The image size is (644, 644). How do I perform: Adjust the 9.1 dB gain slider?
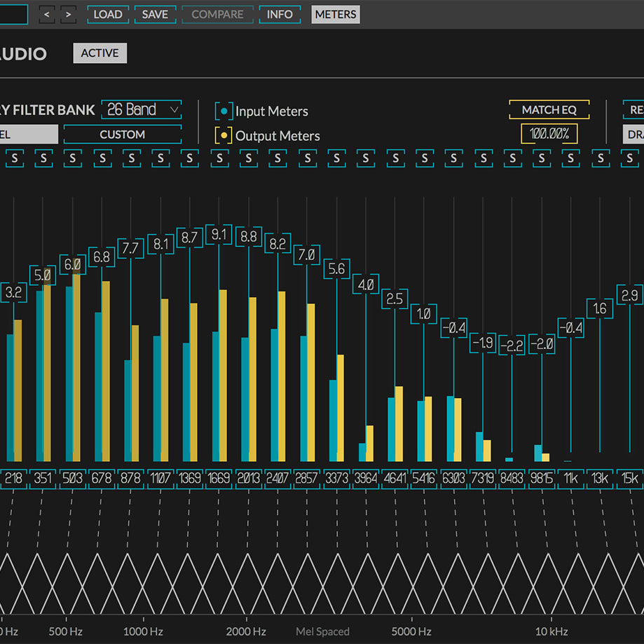tap(219, 235)
